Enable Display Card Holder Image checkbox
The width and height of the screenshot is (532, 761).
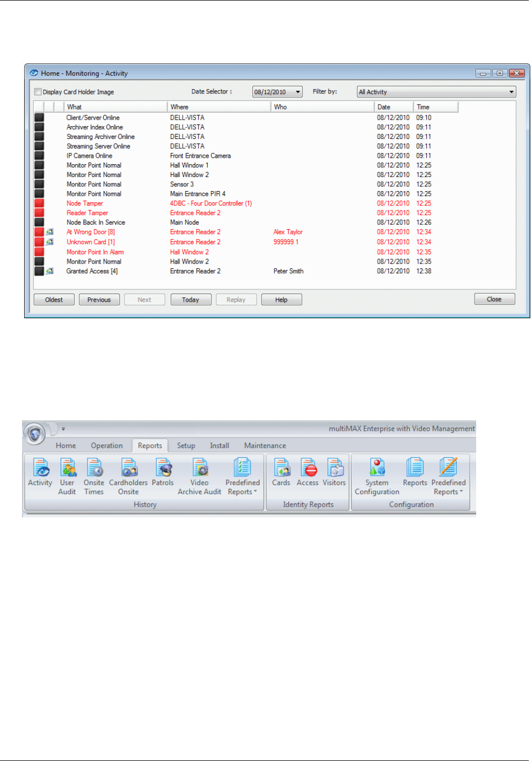pos(38,92)
